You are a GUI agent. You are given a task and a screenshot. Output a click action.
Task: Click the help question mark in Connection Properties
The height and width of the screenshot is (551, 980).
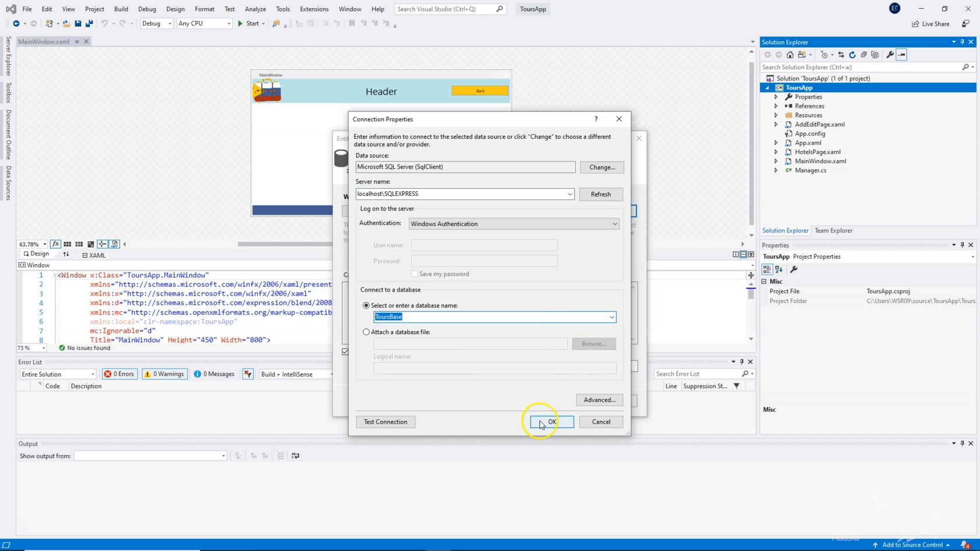tap(596, 119)
